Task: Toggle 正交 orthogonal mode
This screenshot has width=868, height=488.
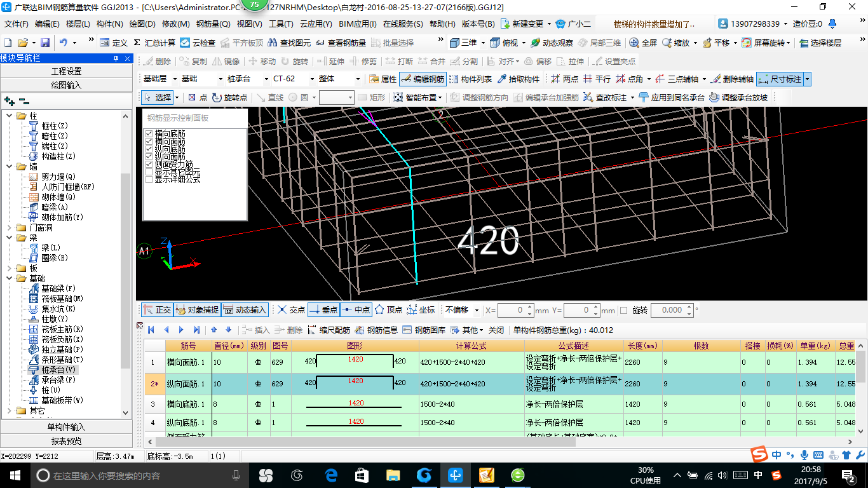Action: (x=156, y=310)
